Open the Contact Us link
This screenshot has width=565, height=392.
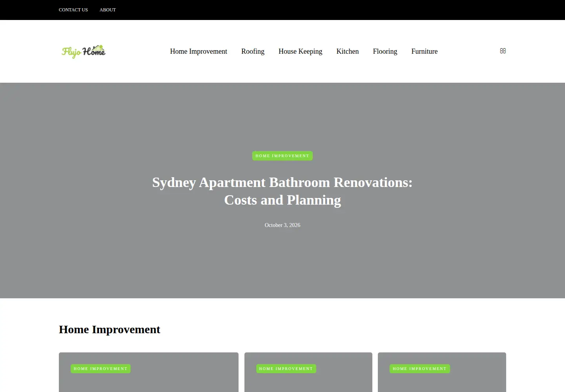[x=73, y=10]
